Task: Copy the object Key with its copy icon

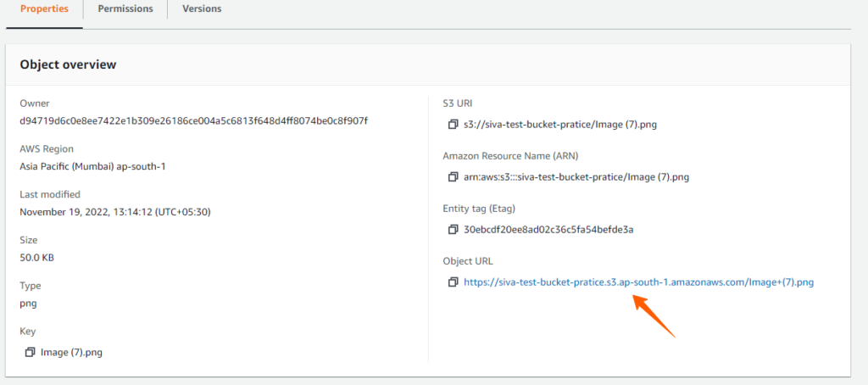Action: 30,352
